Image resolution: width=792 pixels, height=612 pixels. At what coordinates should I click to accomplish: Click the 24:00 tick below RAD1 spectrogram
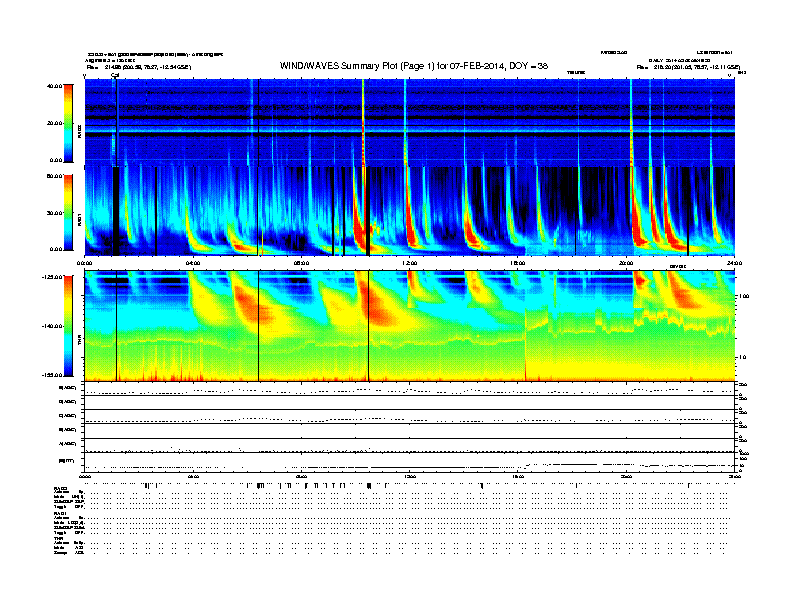pos(734,263)
